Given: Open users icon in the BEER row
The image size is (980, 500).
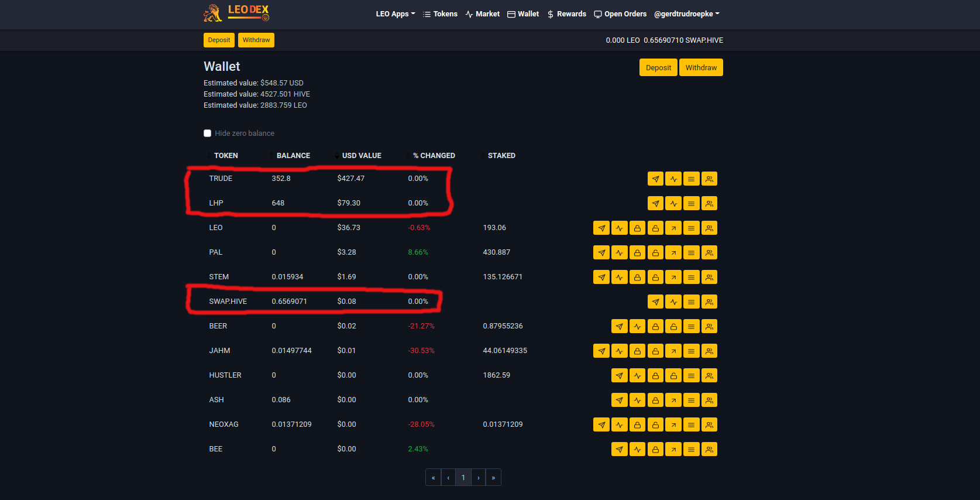Looking at the screenshot, I should coord(709,326).
